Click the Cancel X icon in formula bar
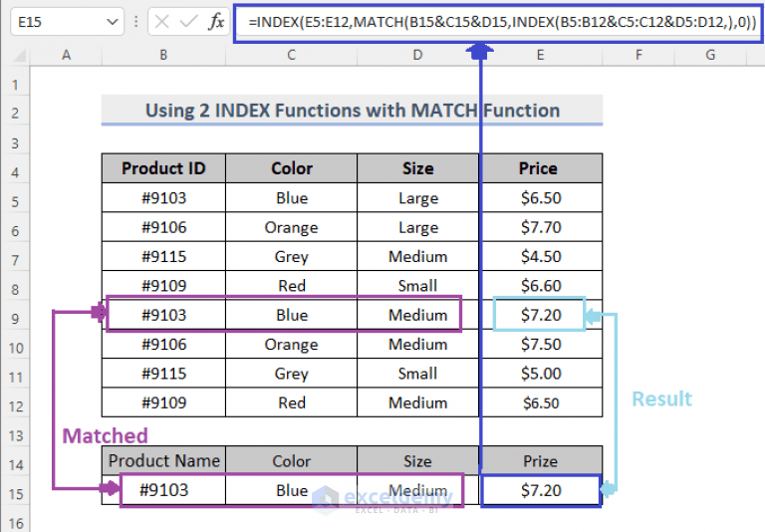765x532 pixels. click(x=162, y=22)
